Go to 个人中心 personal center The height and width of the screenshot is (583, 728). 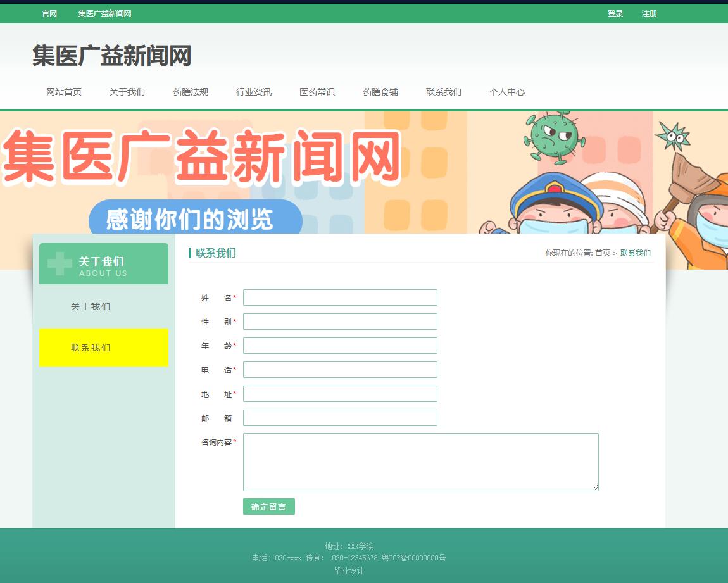tap(507, 91)
